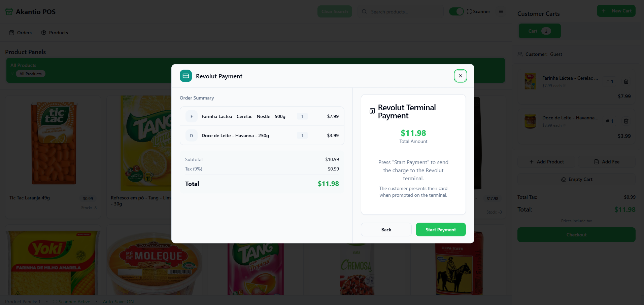The width and height of the screenshot is (644, 305).
Task: Toggle the Scanner switch
Action: (x=456, y=11)
